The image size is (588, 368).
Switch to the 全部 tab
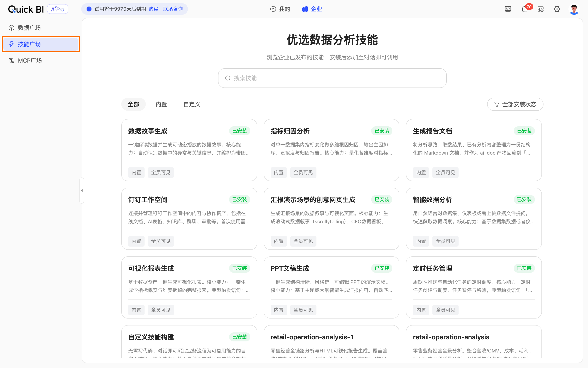pyautogui.click(x=133, y=104)
